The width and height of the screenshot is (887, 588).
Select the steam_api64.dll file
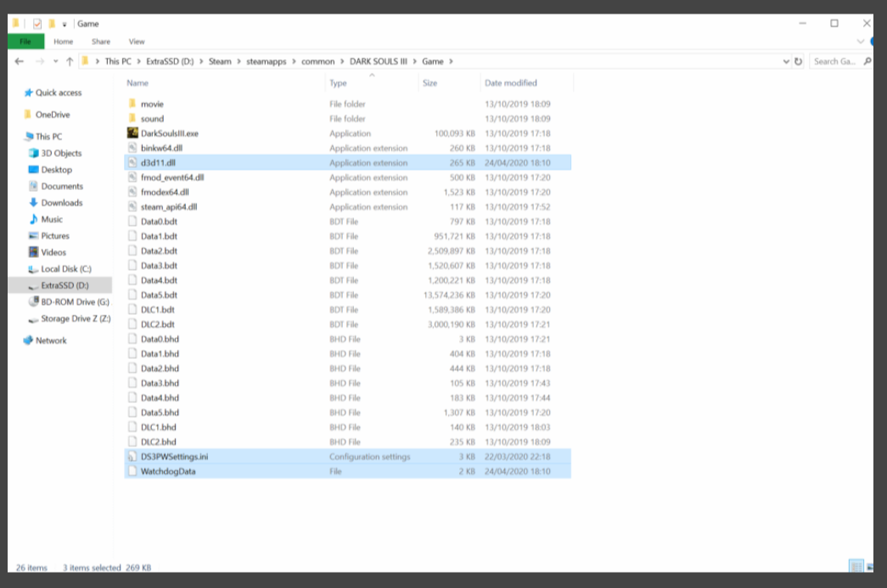tap(169, 206)
